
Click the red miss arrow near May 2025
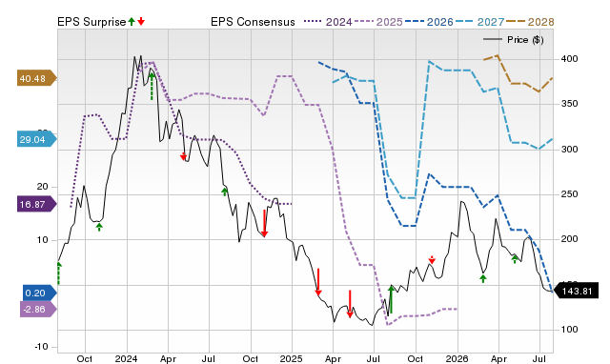(x=350, y=303)
